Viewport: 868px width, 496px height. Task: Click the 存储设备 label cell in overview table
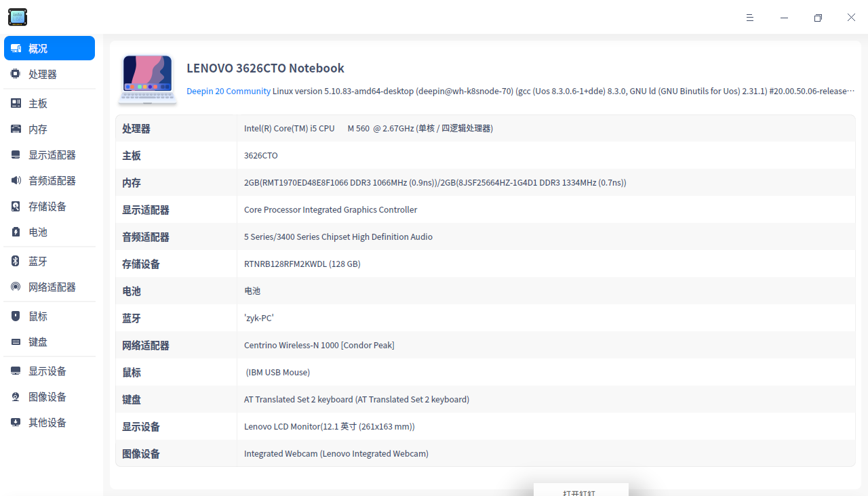[176, 264]
